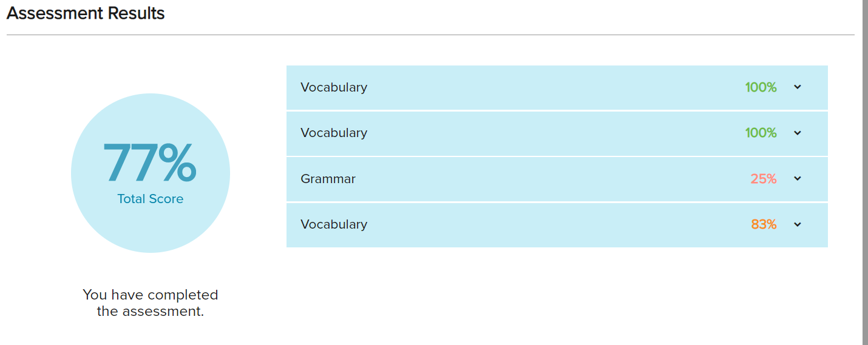Click the blank middle of the Grammar row
The height and width of the screenshot is (345, 868).
[546, 179]
